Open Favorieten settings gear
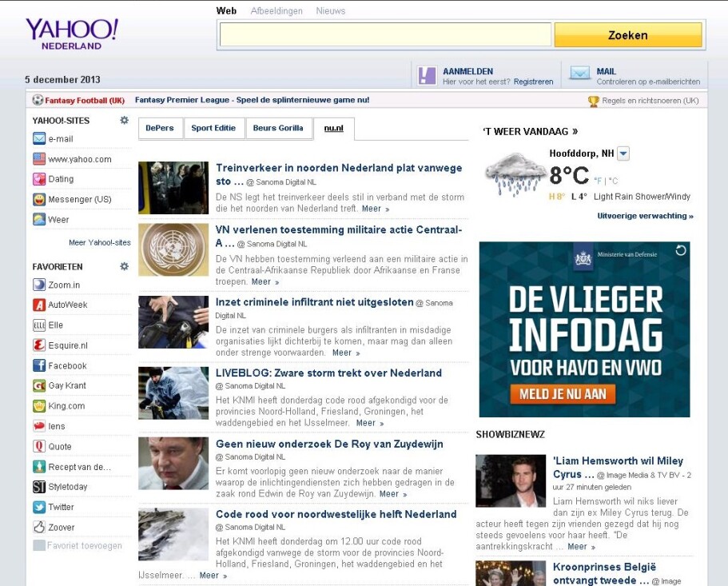 pos(124,266)
